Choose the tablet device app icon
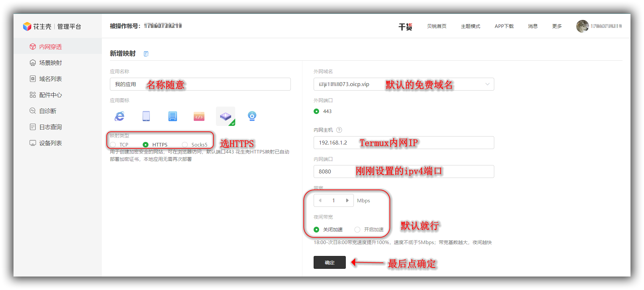This screenshot has width=644, height=290. (x=146, y=116)
